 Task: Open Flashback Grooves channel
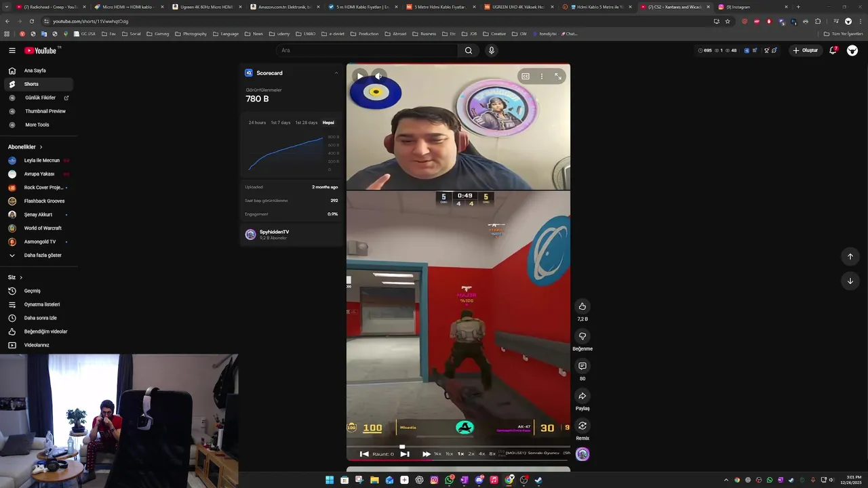pyautogui.click(x=39, y=201)
